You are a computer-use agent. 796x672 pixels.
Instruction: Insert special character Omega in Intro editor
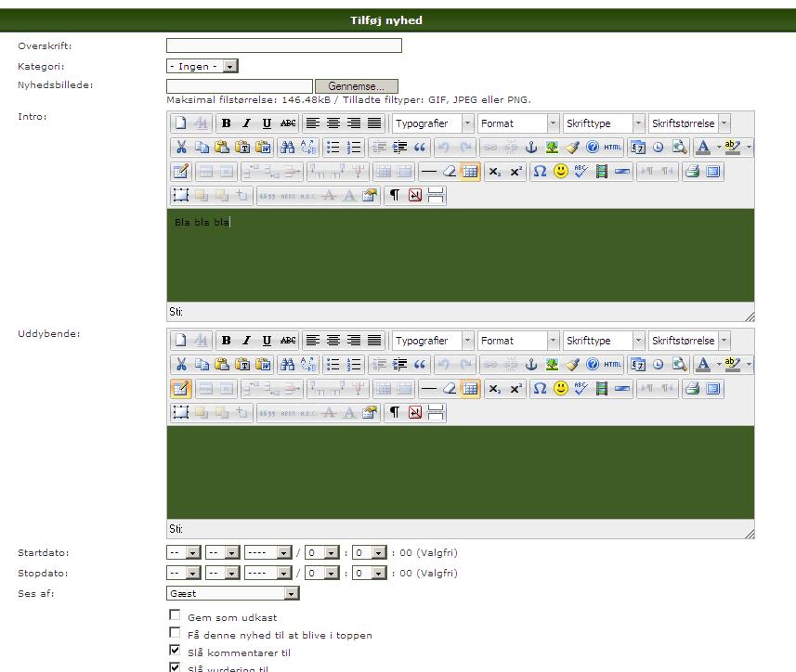tap(541, 172)
